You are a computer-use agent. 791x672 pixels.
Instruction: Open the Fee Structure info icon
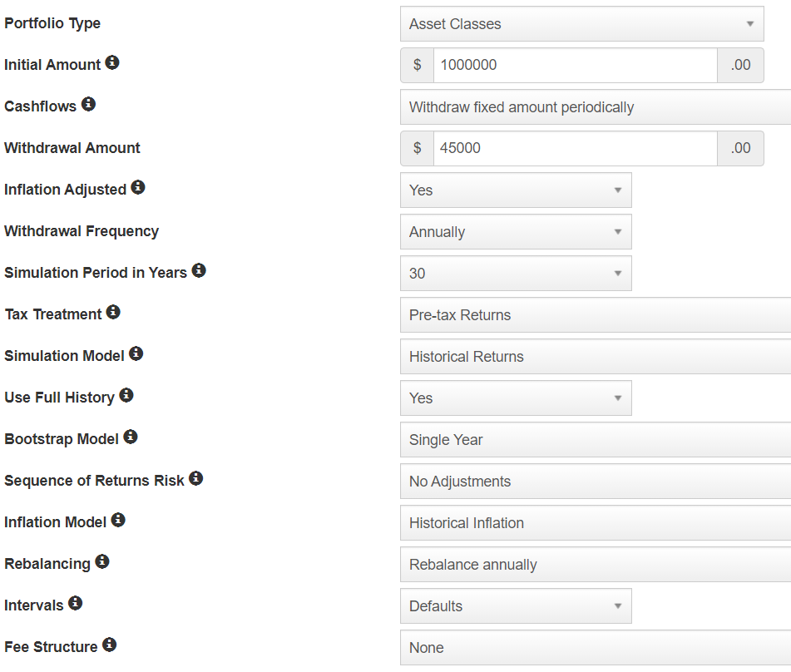[110, 645]
